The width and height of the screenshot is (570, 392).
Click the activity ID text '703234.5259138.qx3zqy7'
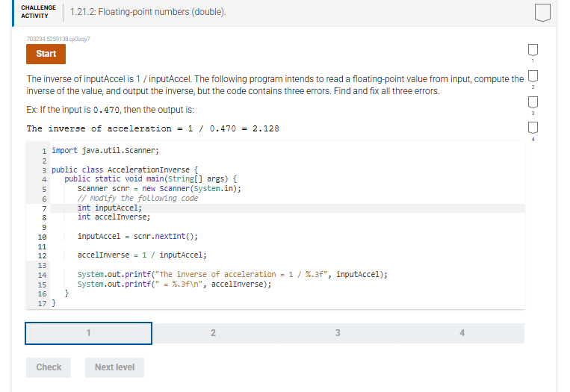tap(58, 39)
